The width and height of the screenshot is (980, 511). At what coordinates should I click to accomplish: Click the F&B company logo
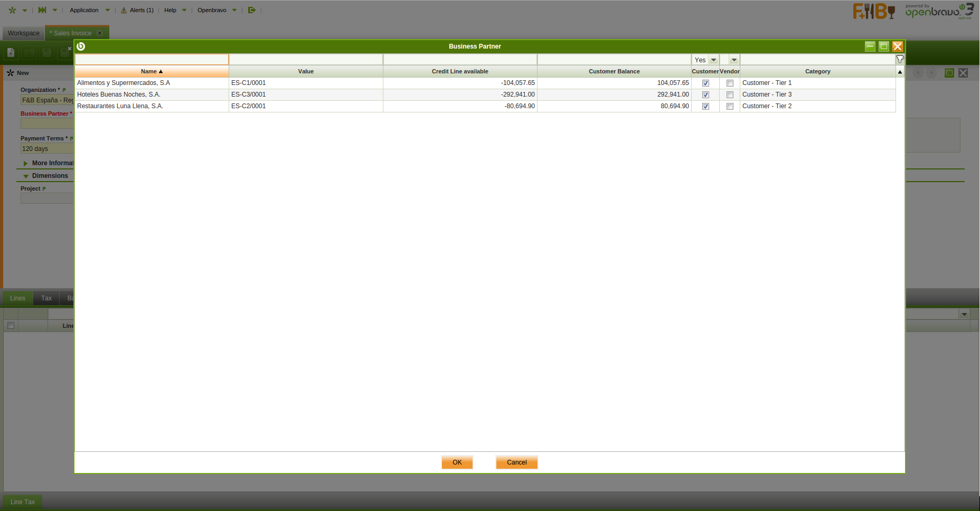click(874, 11)
